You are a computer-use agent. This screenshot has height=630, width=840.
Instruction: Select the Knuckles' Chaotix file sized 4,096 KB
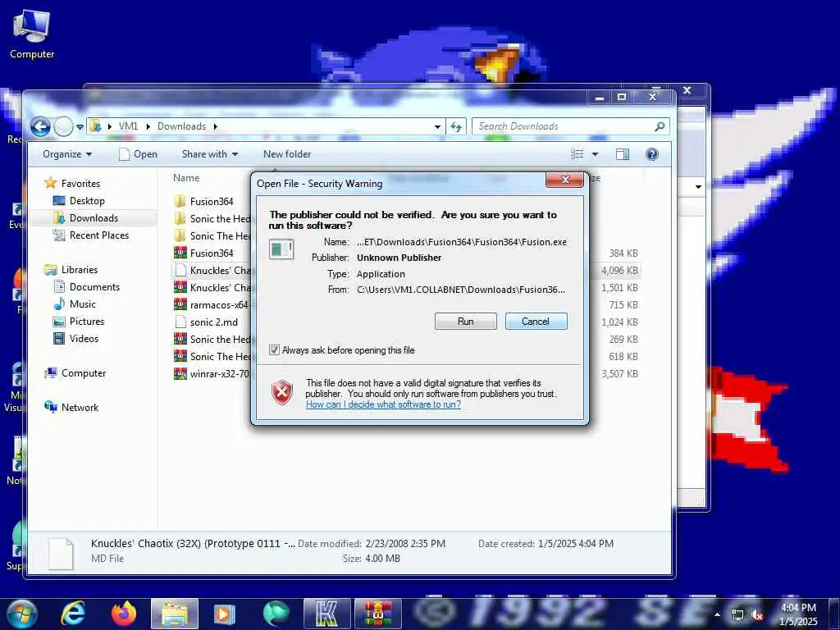pyautogui.click(x=220, y=271)
